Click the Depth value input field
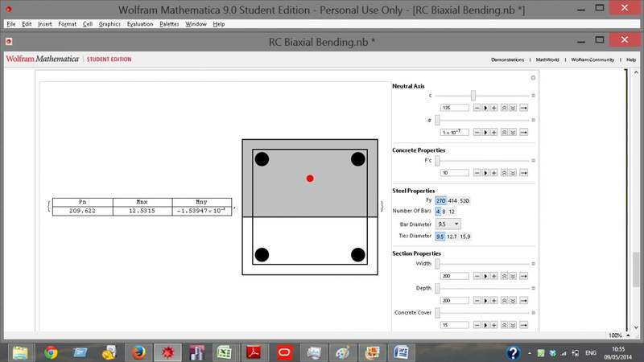Image resolution: width=644 pixels, height=362 pixels. [454, 300]
